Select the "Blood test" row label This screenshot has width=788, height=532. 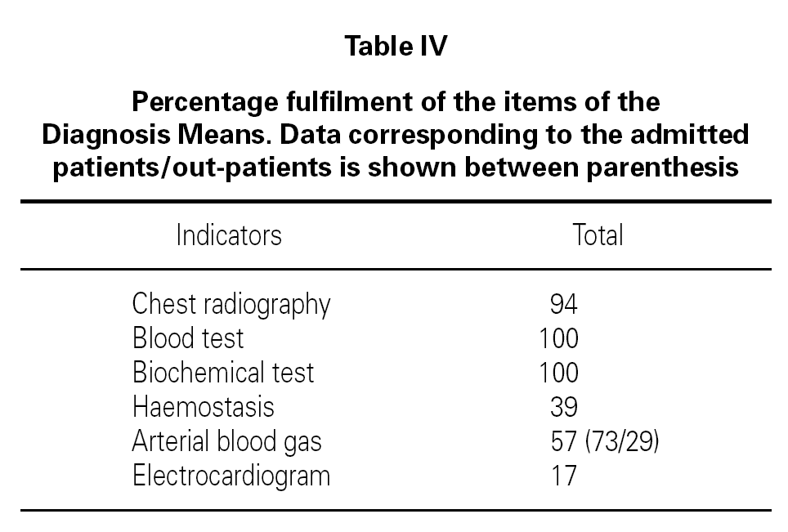coord(188,338)
